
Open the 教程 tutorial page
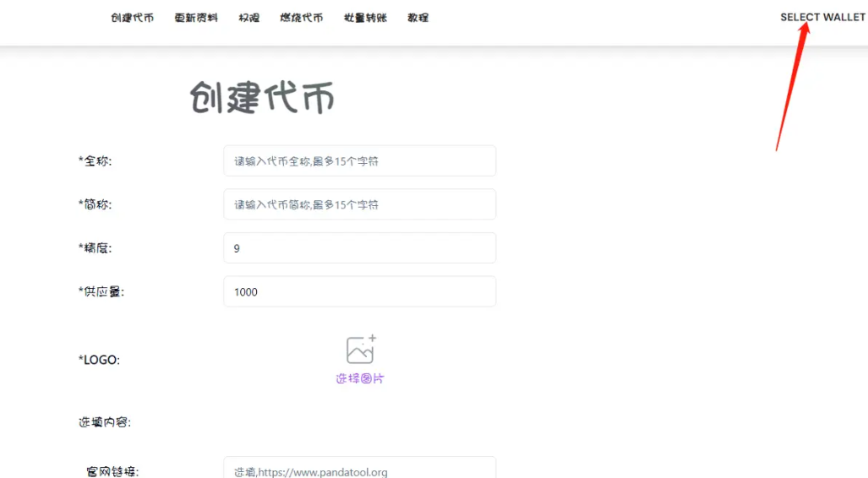pos(418,18)
